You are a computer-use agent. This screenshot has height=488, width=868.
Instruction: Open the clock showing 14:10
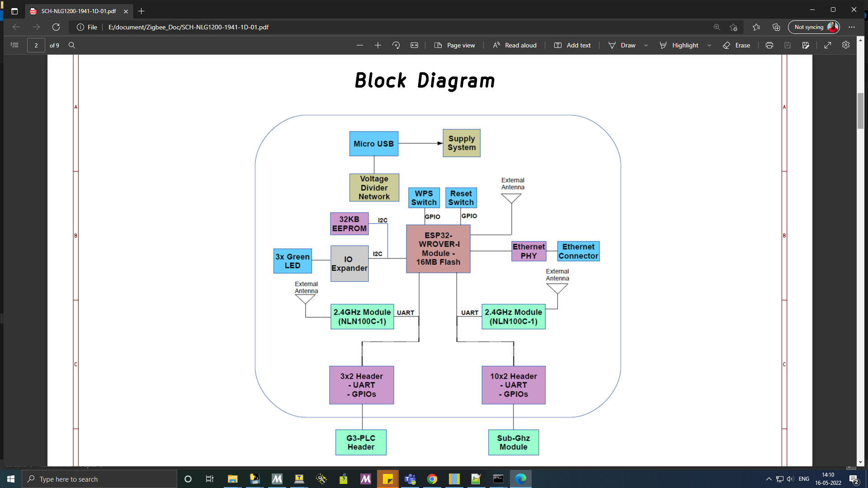click(828, 479)
